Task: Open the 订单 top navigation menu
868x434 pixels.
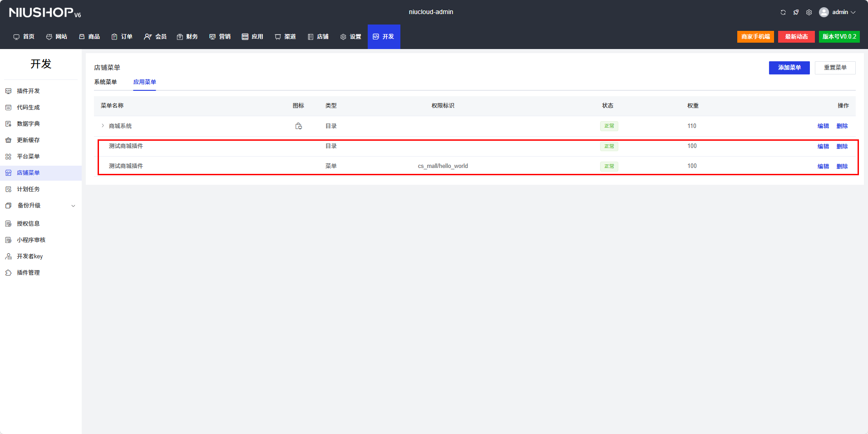Action: (122, 37)
